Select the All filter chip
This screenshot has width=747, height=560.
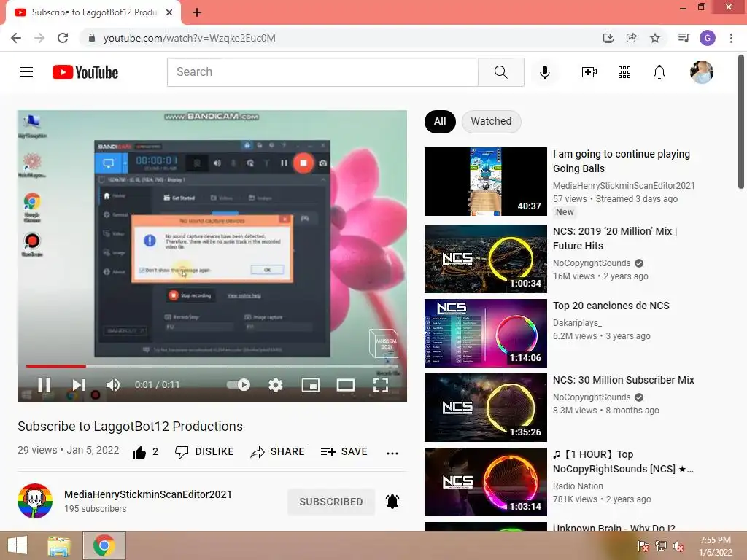(440, 122)
